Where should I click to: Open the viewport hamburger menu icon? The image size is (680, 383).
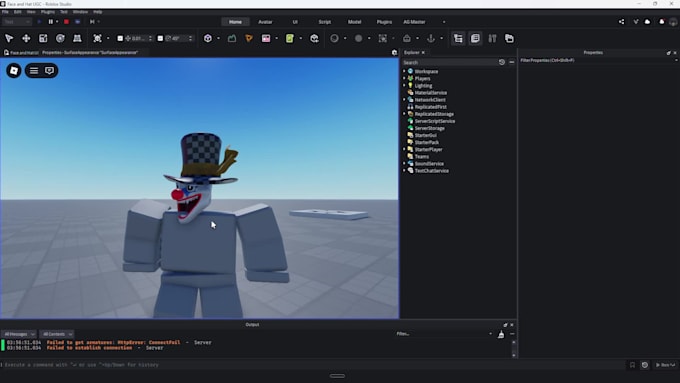pyautogui.click(x=34, y=71)
